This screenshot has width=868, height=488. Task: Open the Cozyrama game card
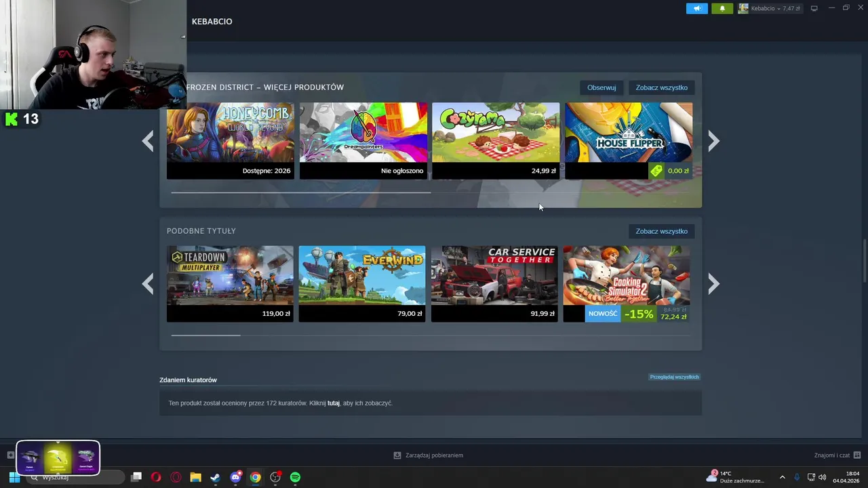pos(496,140)
